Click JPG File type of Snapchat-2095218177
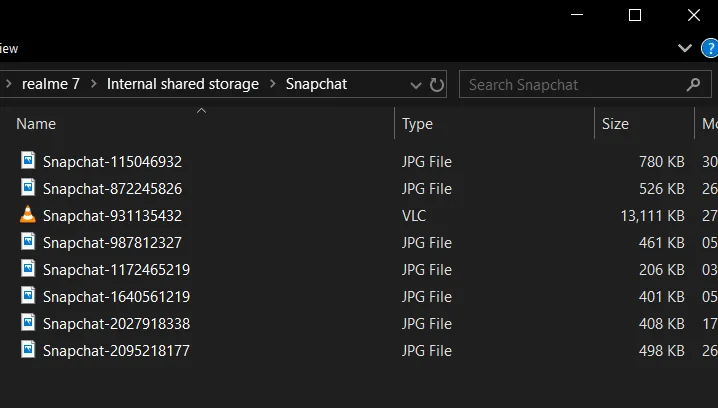Image resolution: width=718 pixels, height=408 pixels. 427,351
